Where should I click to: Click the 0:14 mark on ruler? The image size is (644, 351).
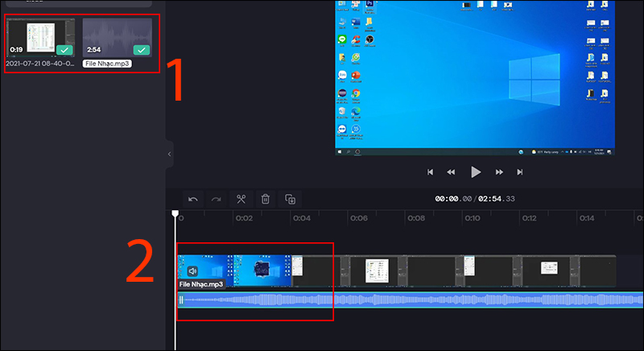(587, 218)
